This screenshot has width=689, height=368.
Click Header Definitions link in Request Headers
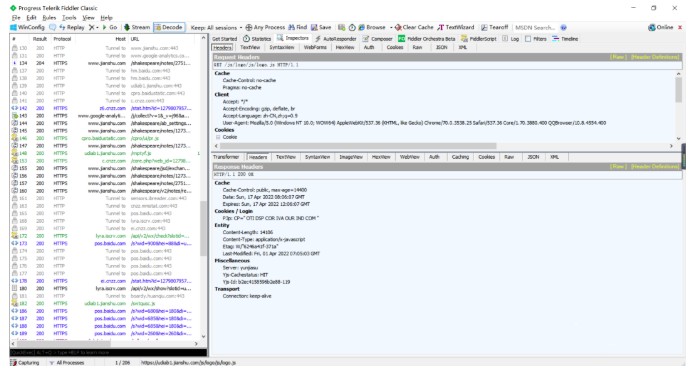(655, 57)
